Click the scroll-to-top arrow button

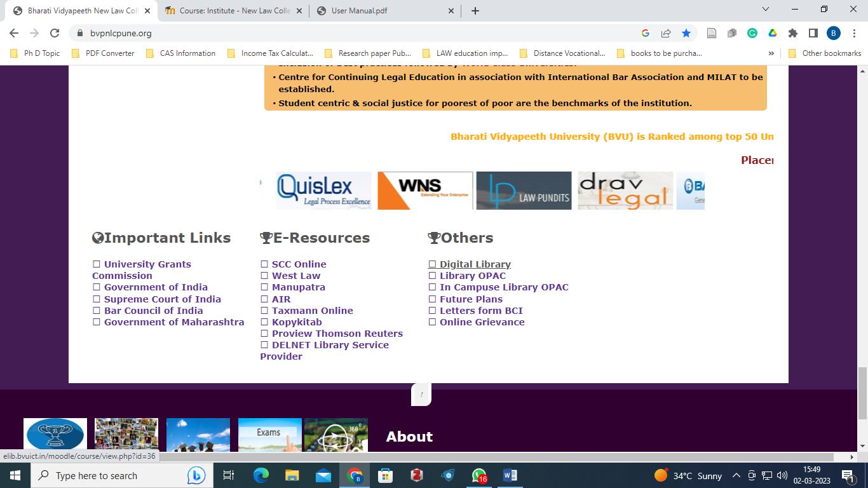(421, 394)
